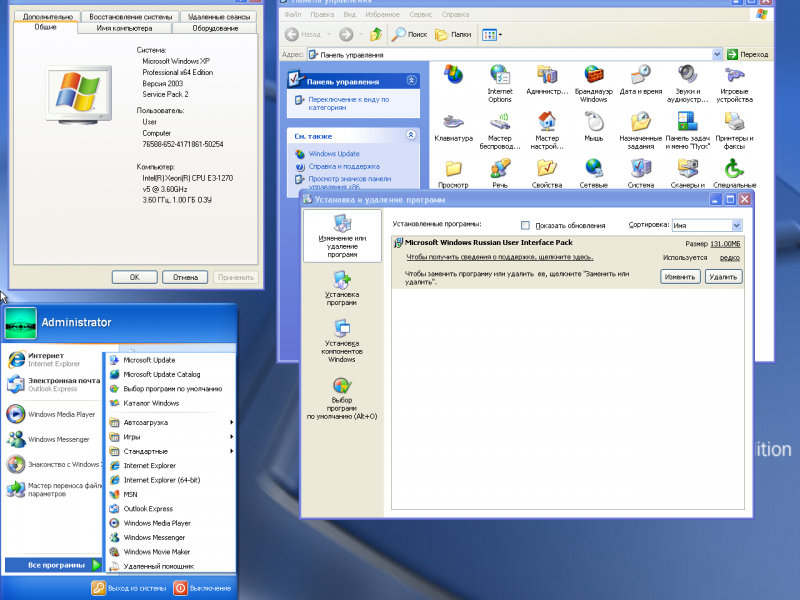Screen dimensions: 800x600
Task: Open Назначенные задания icon
Action: [640, 131]
